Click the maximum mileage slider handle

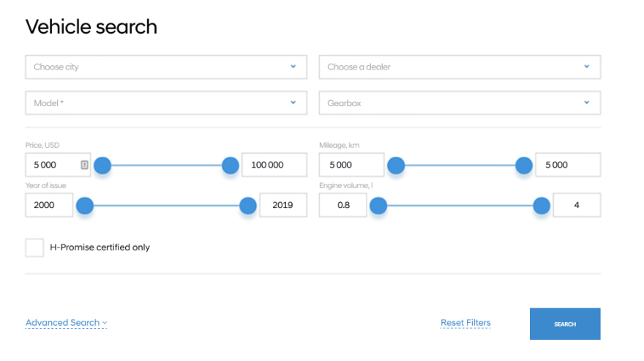(x=524, y=165)
